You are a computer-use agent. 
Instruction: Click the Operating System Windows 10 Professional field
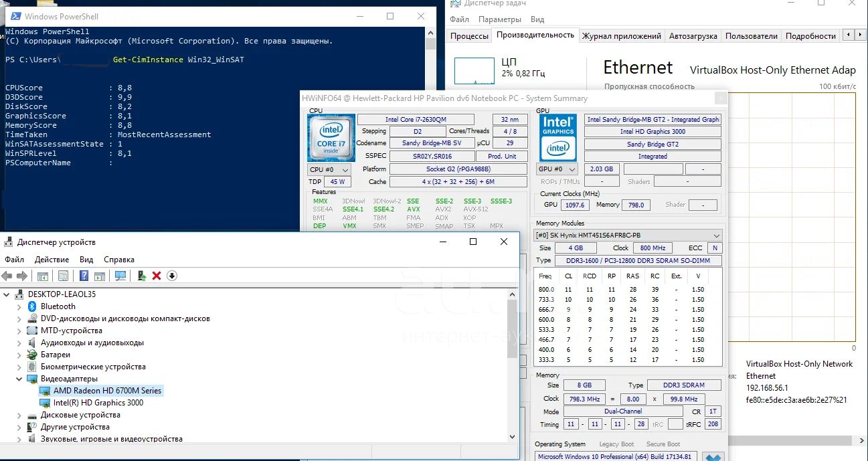[616, 456]
